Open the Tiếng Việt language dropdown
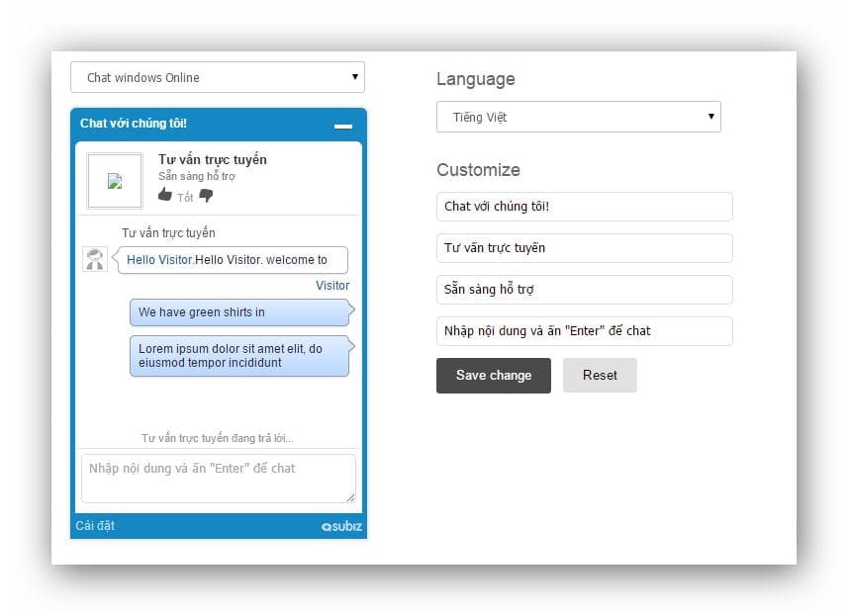 [578, 117]
